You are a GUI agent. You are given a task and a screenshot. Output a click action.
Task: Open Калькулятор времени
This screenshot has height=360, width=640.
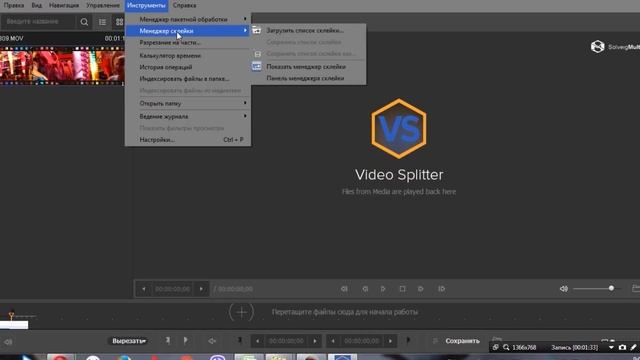[x=188, y=56]
